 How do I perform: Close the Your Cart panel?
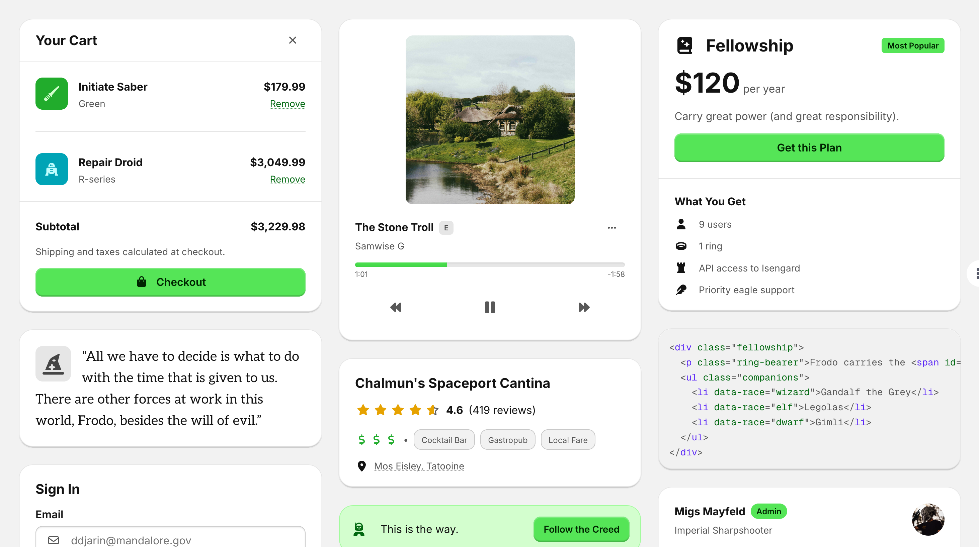point(292,40)
